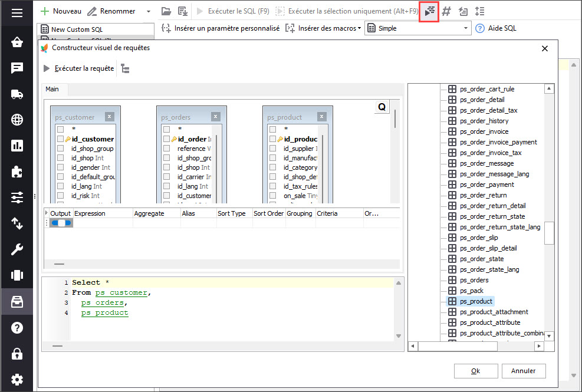The width and height of the screenshot is (582, 392).
Task: Check id_supplier field in ps_product table
Action: click(273, 149)
